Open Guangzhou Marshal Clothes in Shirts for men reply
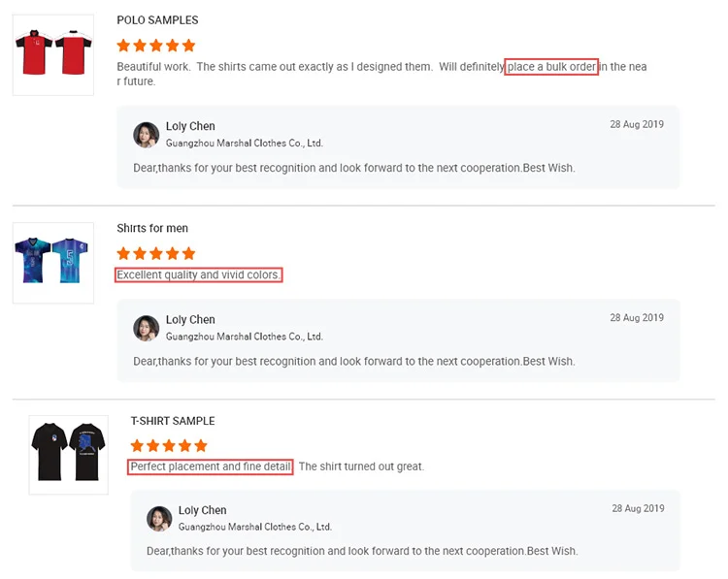Screen dimensions: 728x579 click(x=244, y=337)
